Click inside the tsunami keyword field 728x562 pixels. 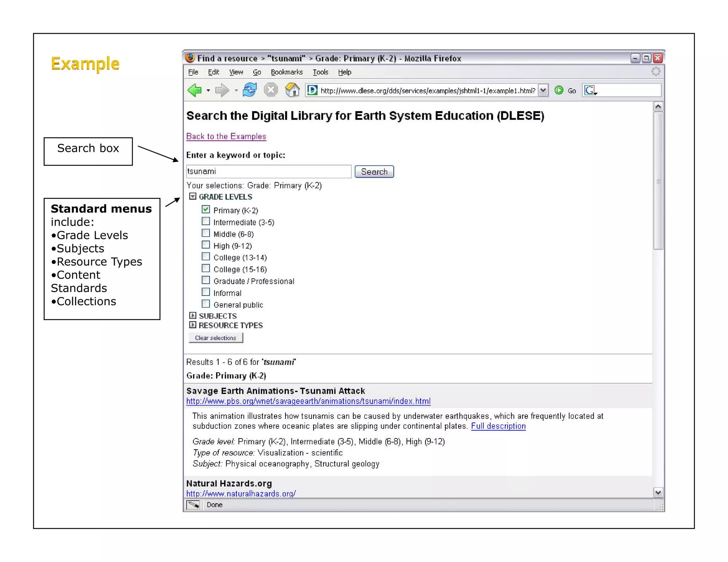click(x=268, y=172)
